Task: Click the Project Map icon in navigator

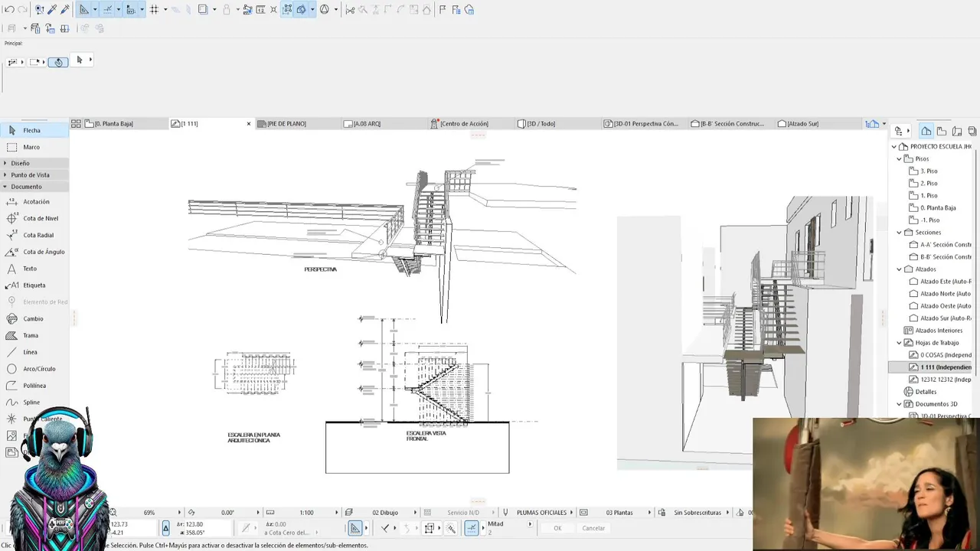Action: (x=926, y=131)
